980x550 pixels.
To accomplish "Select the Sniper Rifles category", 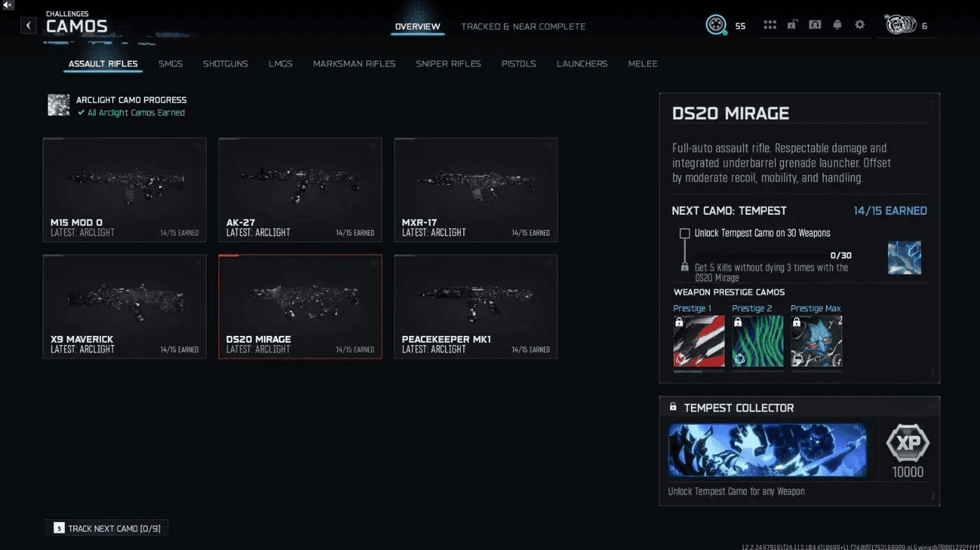I will 449,64.
